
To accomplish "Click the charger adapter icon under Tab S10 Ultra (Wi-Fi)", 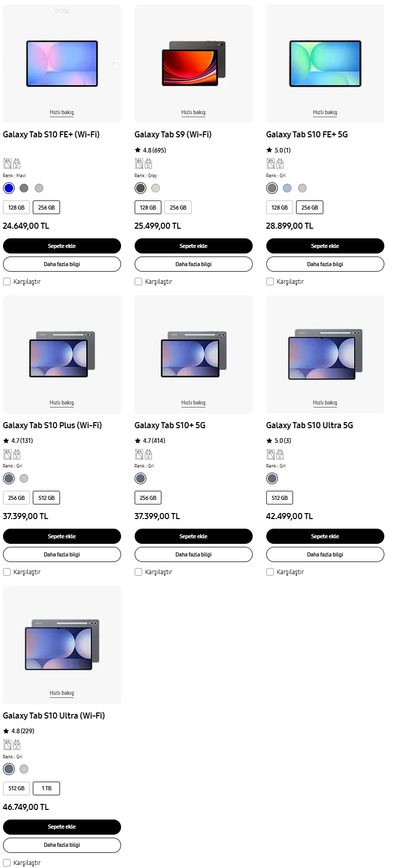I will pyautogui.click(x=17, y=745).
